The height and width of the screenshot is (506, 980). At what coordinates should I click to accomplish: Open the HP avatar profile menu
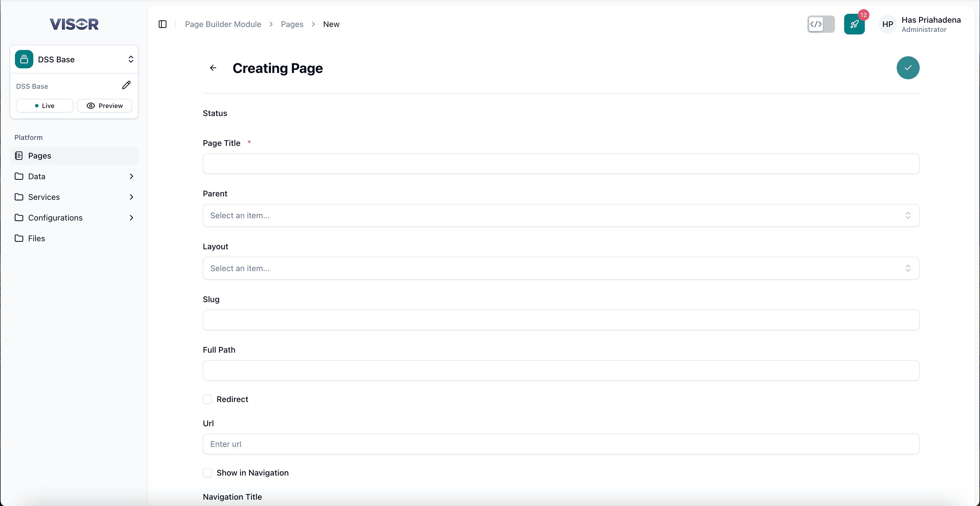(888, 24)
